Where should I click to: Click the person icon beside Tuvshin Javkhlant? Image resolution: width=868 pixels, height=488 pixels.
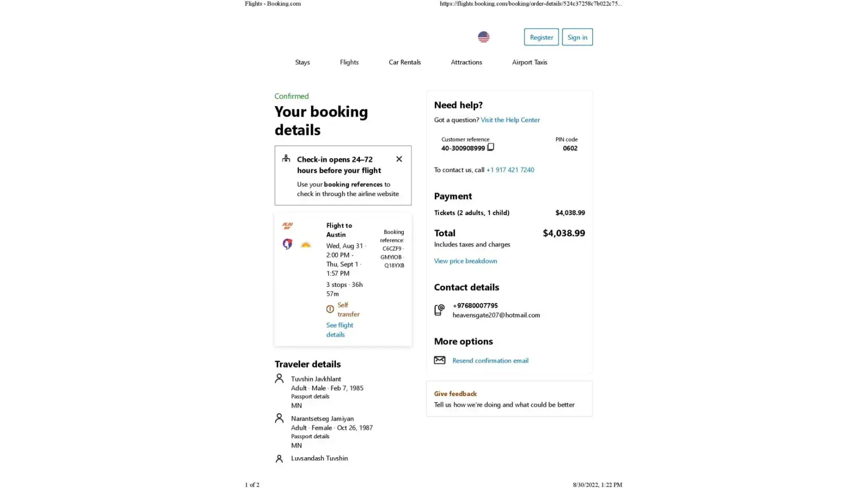pyautogui.click(x=279, y=379)
